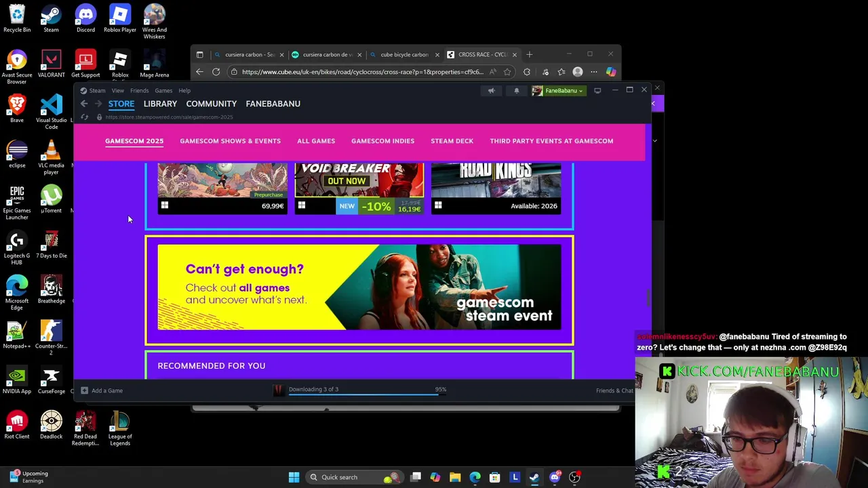868x488 pixels.
Task: Open the STEAM DECK tab
Action: [452, 141]
